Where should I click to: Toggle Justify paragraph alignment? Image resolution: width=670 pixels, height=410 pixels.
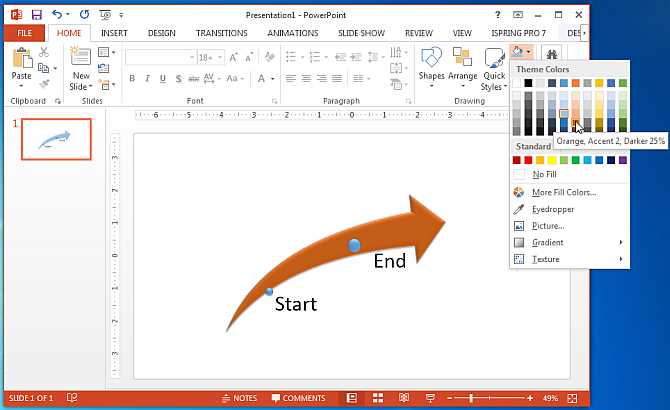coord(337,79)
